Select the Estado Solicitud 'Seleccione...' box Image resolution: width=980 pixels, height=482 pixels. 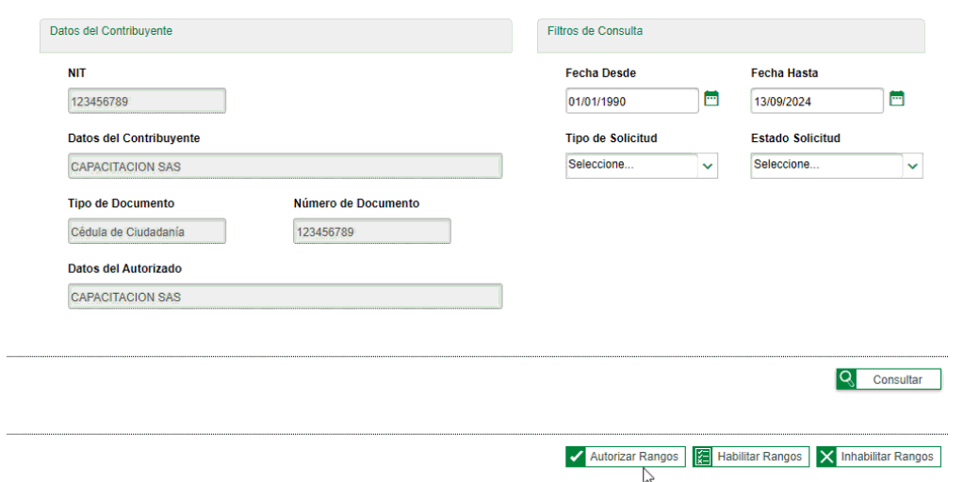click(825, 165)
